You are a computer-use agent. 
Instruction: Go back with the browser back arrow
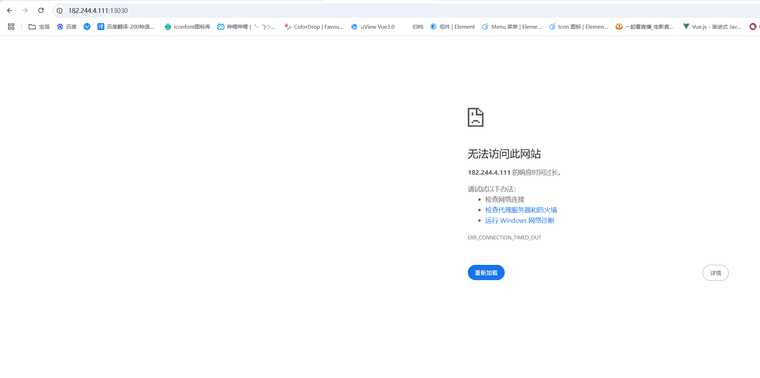pyautogui.click(x=9, y=10)
